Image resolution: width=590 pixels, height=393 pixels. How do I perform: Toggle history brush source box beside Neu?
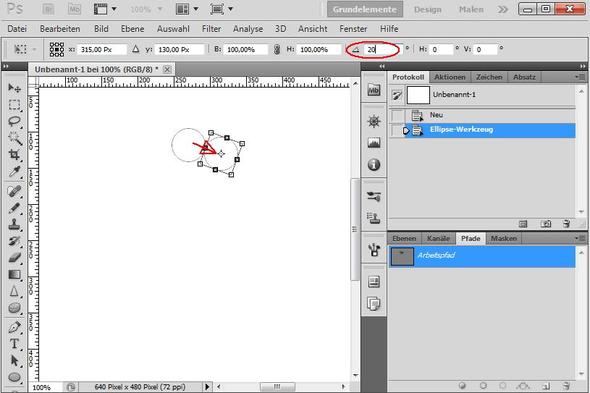coord(397,115)
